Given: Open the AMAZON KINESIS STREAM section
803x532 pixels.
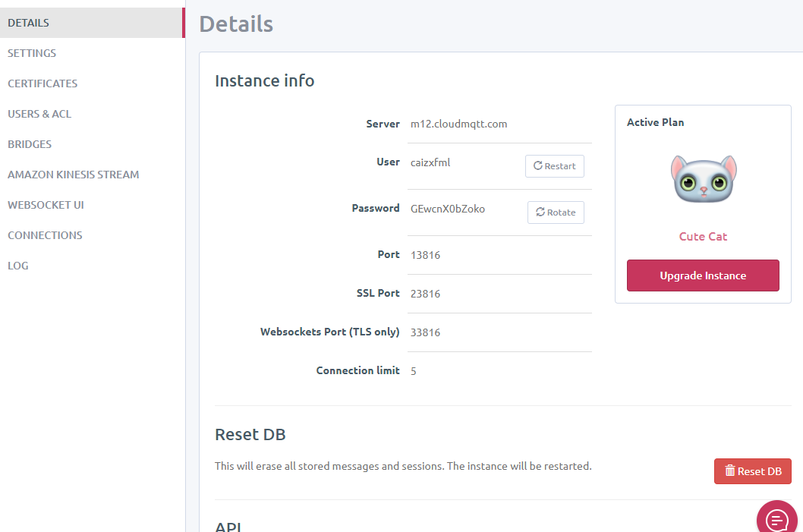Looking at the screenshot, I should coord(73,174).
